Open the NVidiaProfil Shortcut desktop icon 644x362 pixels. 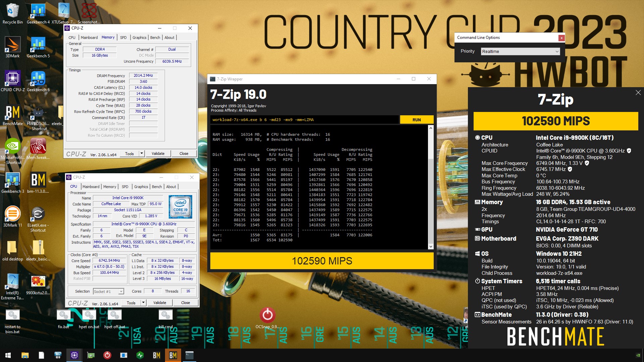(12, 152)
